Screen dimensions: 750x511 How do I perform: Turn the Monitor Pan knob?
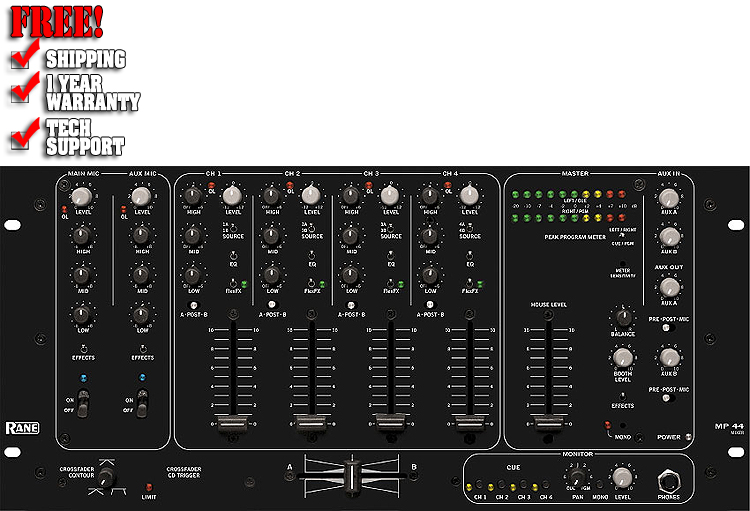[577, 477]
